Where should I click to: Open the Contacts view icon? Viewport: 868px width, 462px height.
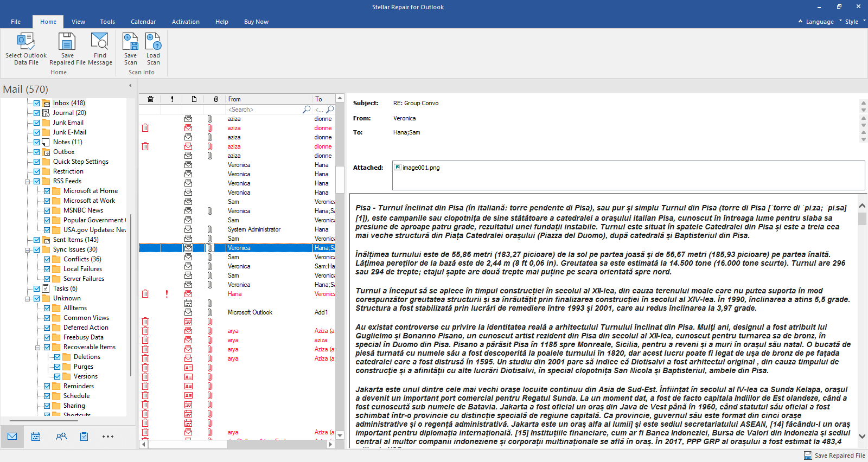pyautogui.click(x=61, y=437)
